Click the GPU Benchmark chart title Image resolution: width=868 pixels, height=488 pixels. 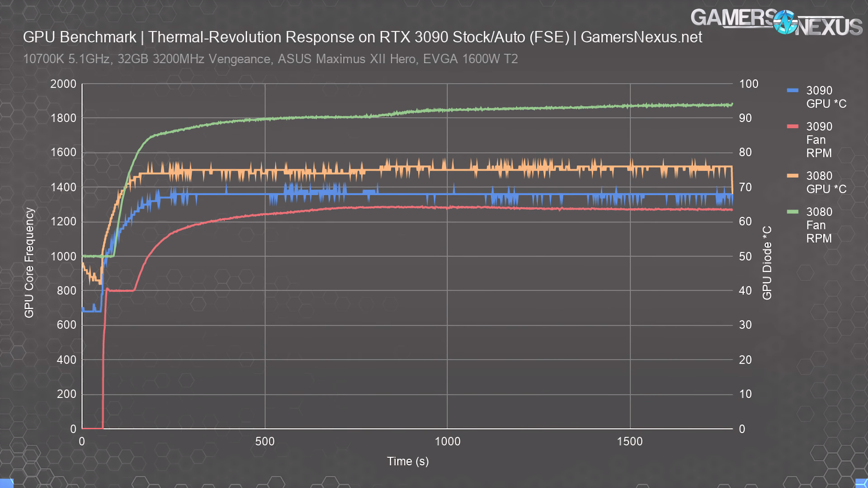coord(80,37)
